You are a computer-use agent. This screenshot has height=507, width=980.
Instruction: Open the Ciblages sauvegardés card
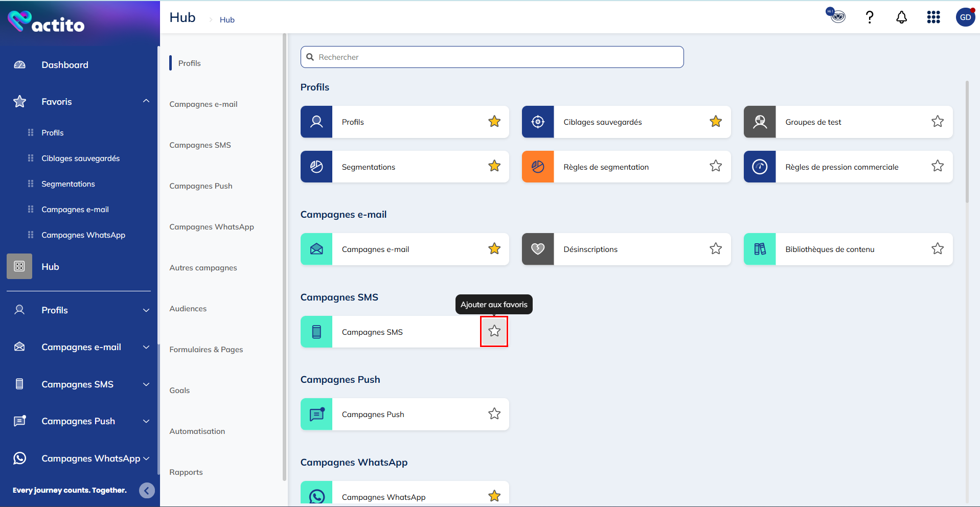coord(603,122)
